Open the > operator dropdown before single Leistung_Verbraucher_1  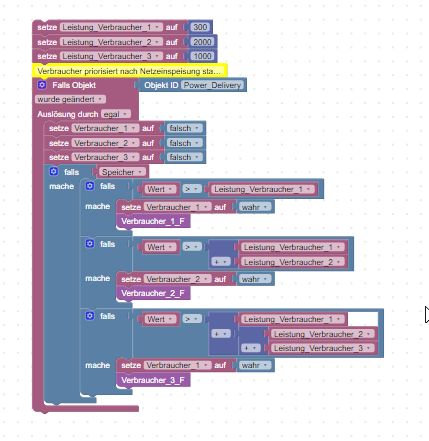[192, 189]
